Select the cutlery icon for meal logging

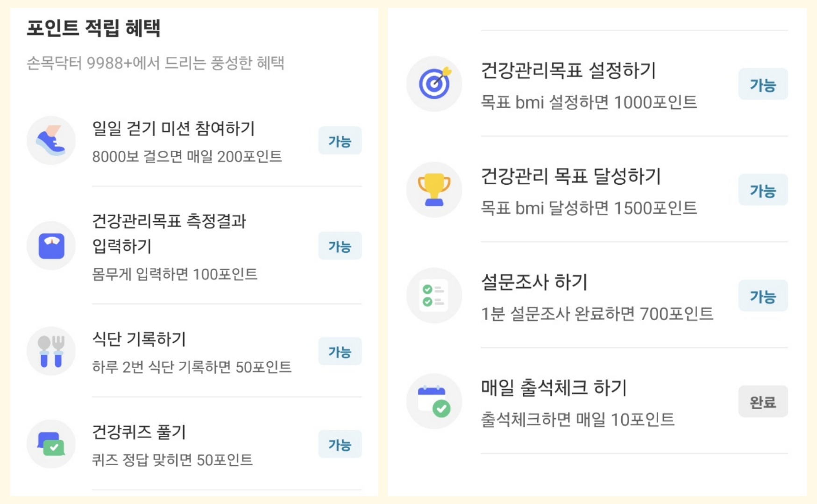point(51,351)
